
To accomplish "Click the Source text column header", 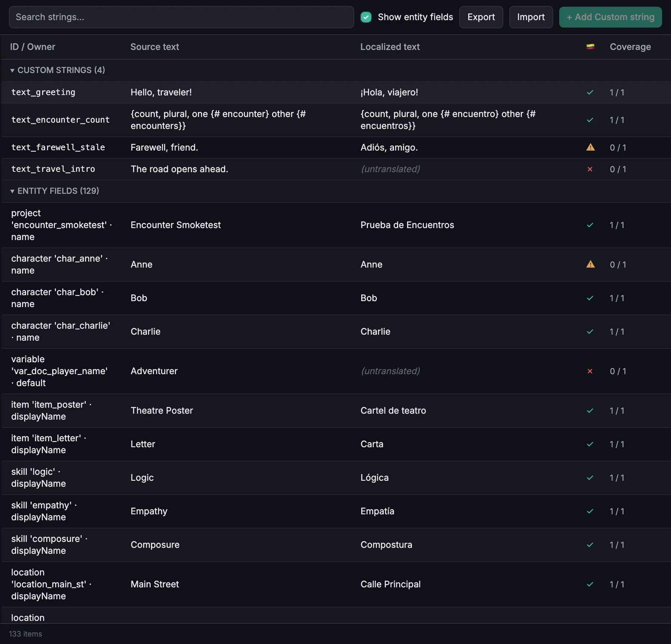I will (155, 47).
